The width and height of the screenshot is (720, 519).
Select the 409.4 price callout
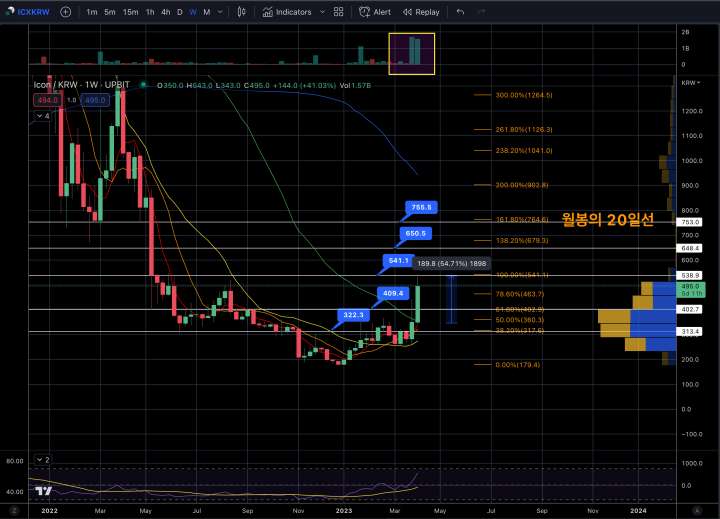[x=393, y=293]
